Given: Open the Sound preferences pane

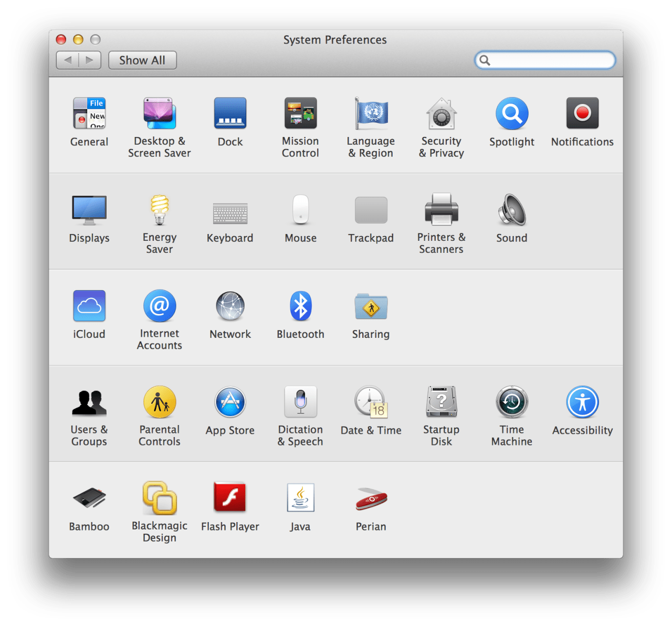Looking at the screenshot, I should pos(512,210).
